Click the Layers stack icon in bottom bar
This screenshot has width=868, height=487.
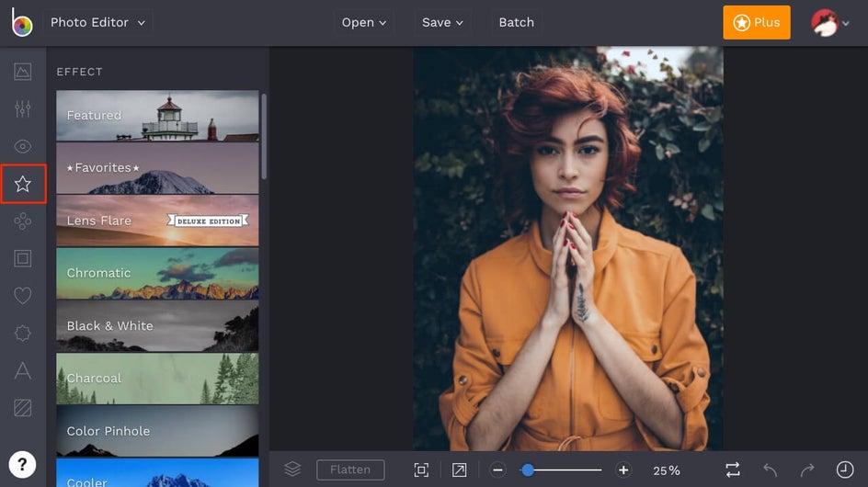292,470
